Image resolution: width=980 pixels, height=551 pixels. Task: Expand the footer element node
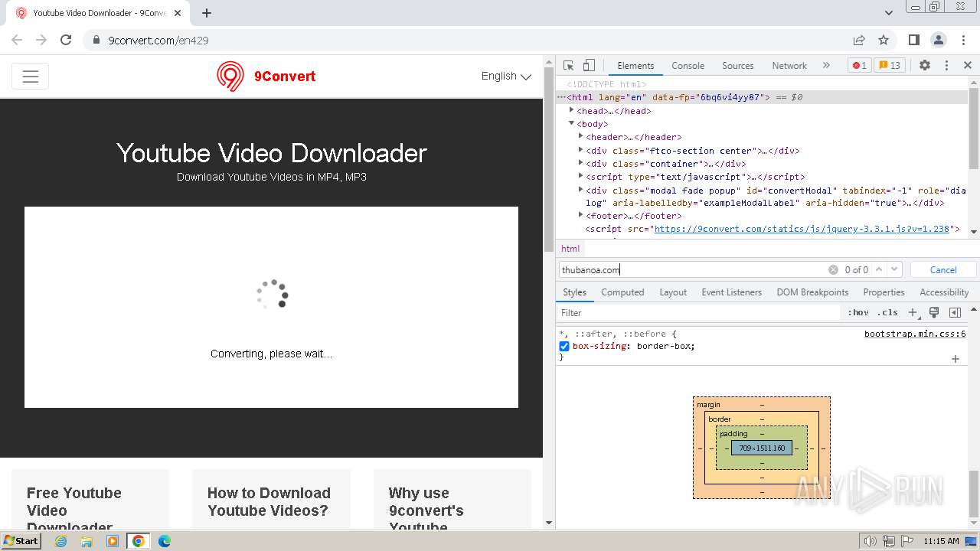(580, 215)
